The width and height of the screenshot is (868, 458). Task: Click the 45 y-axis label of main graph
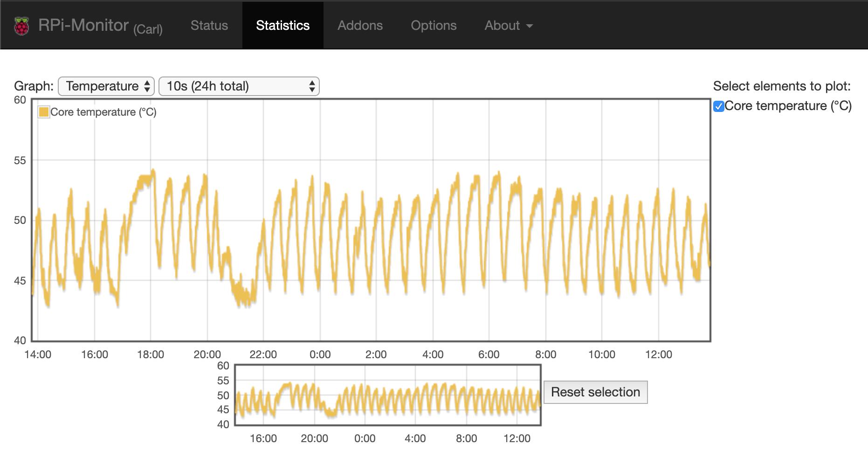point(20,281)
